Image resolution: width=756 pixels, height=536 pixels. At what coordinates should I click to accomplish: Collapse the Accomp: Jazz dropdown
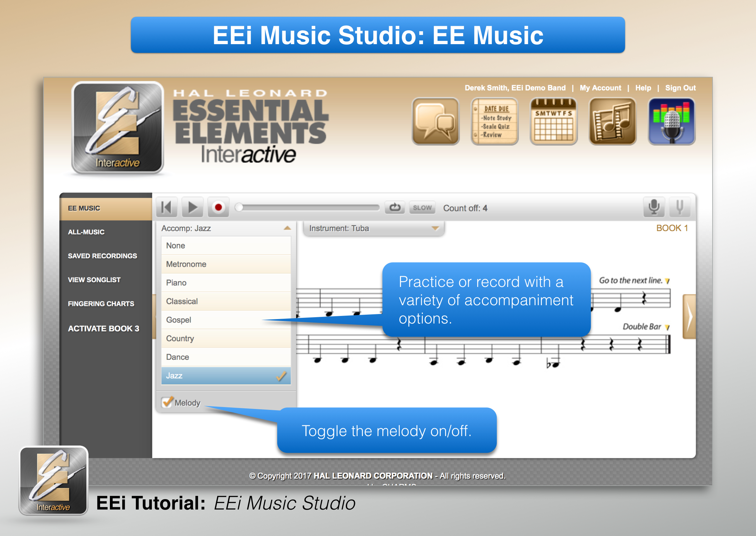click(x=226, y=228)
